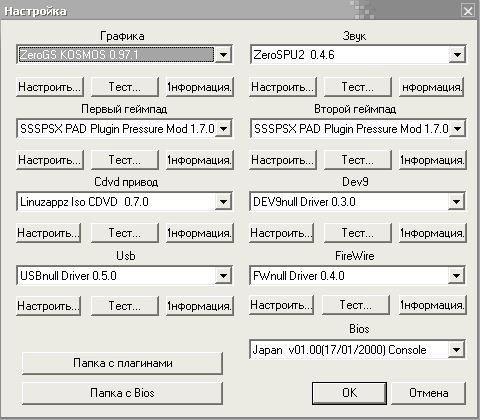Screen dimensions: 480x420
Task: Click Информация under Графика
Action: point(200,87)
